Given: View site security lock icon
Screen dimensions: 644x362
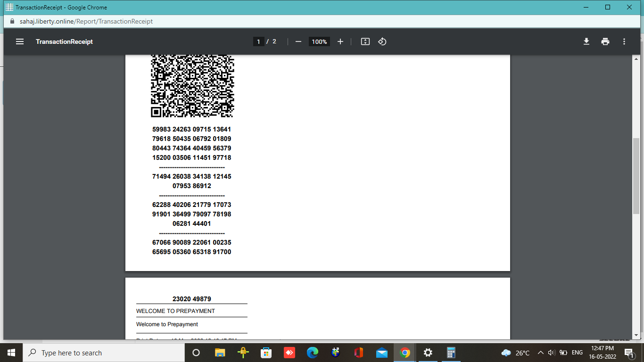Looking at the screenshot, I should point(13,21).
